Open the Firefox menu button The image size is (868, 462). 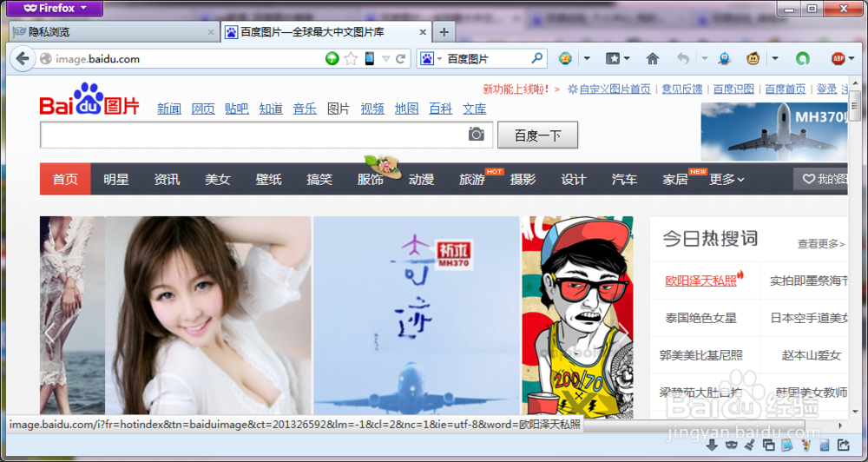coord(56,9)
